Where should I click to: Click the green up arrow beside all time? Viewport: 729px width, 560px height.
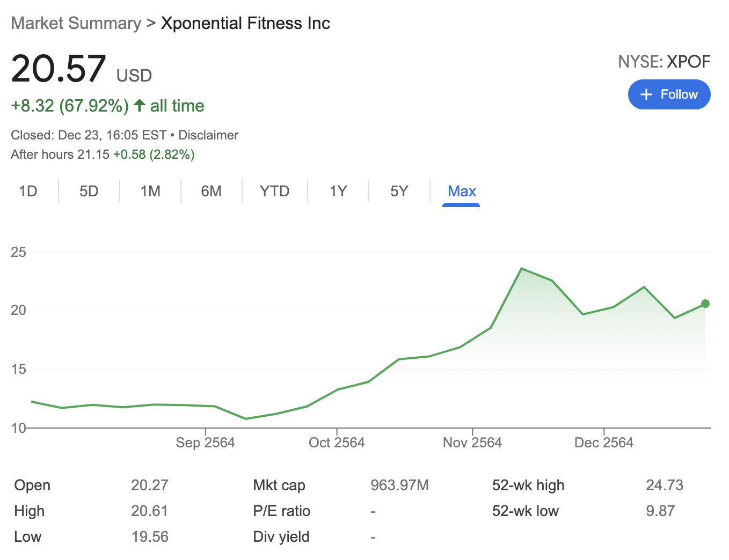(140, 105)
